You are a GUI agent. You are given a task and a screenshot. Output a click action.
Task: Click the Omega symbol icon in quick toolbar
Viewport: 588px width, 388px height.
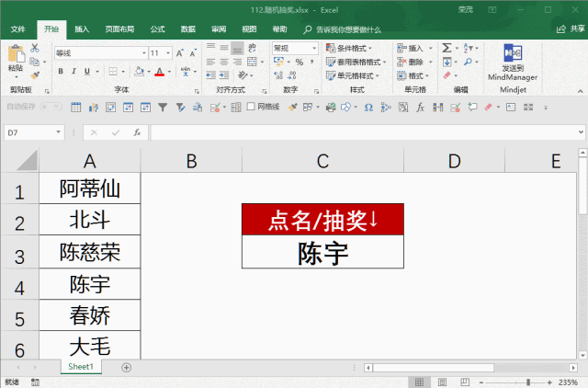point(368,108)
